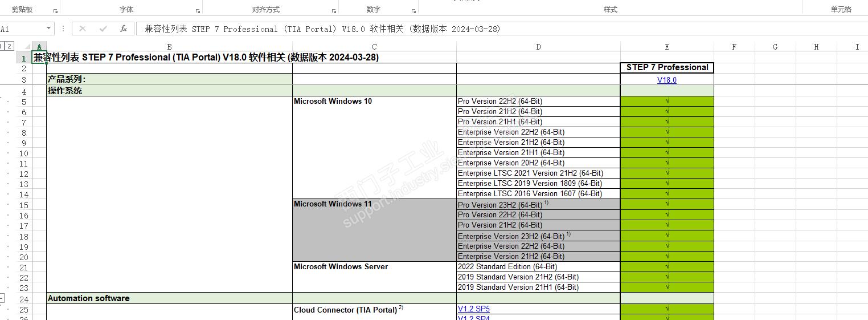Select row 4 header

pos(23,91)
